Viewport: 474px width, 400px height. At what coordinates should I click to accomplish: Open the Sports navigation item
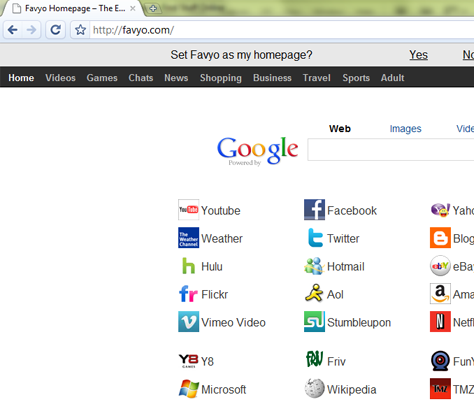coord(356,78)
